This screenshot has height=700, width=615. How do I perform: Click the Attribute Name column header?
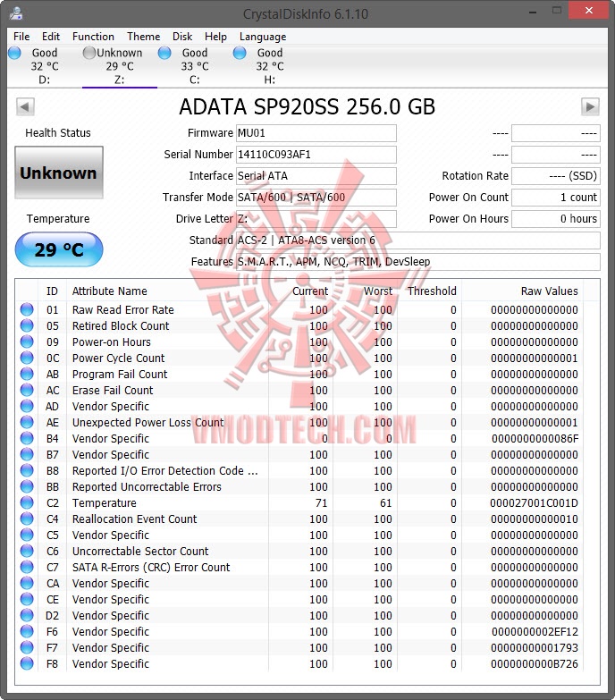(x=167, y=291)
